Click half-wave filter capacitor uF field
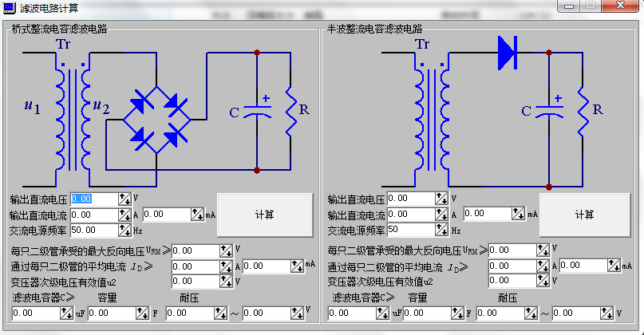This screenshot has height=335, width=644. coord(352,313)
